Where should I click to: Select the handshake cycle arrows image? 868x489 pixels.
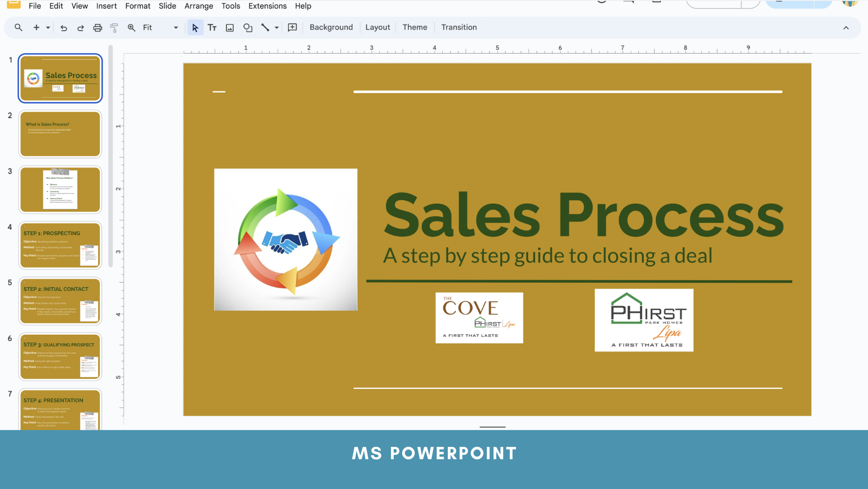click(x=286, y=239)
